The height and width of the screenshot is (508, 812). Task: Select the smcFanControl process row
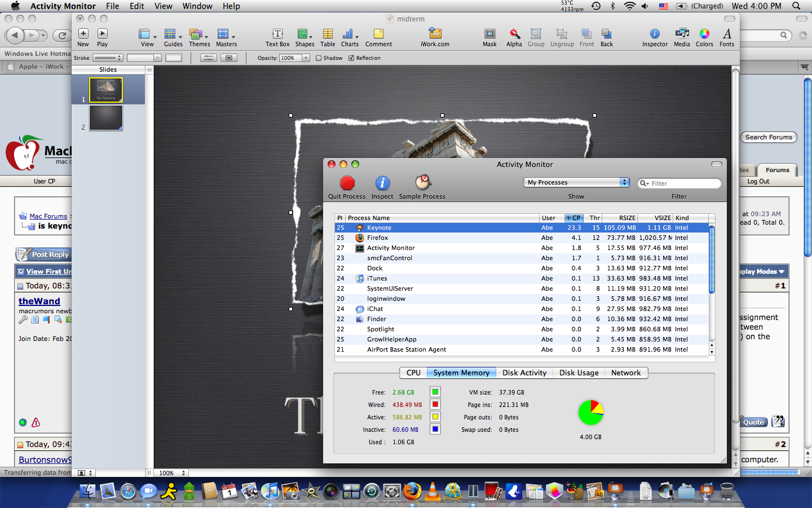pyautogui.click(x=522, y=258)
